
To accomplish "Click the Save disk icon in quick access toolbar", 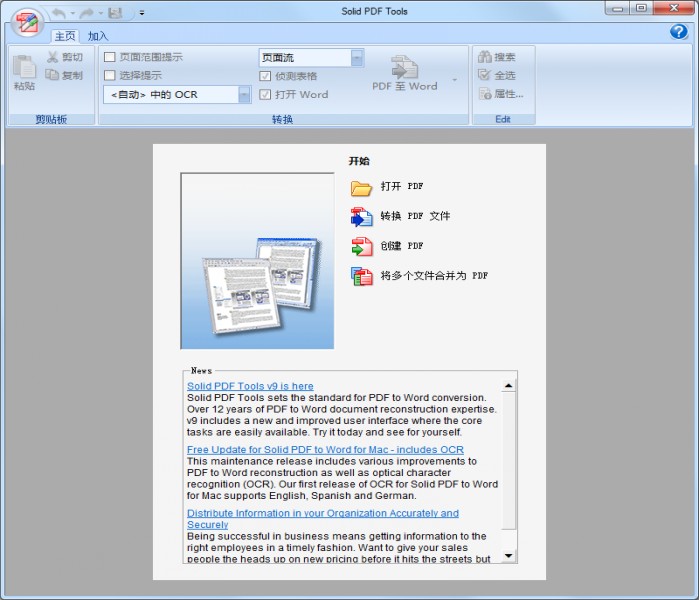I will point(115,13).
